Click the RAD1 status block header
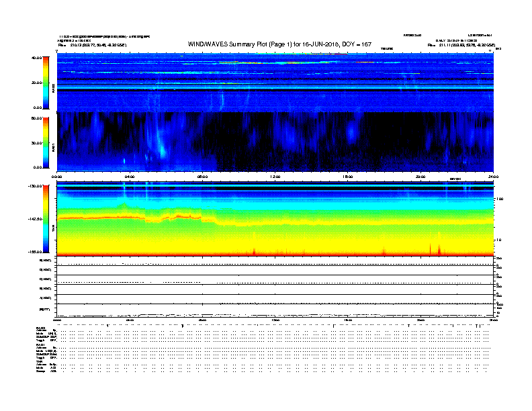Image resolution: width=532 pixels, height=411 pixels. tap(41, 345)
